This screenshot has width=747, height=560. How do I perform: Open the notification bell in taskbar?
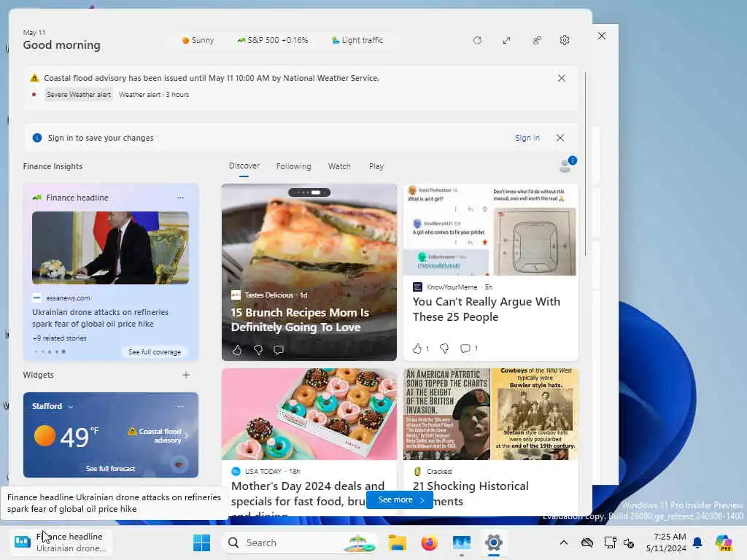[697, 542]
